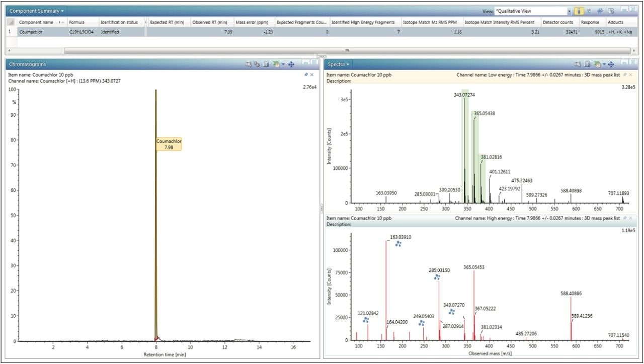Expand the Component Summary panel menu
The width and height of the screenshot is (644, 364).
coord(37,11)
